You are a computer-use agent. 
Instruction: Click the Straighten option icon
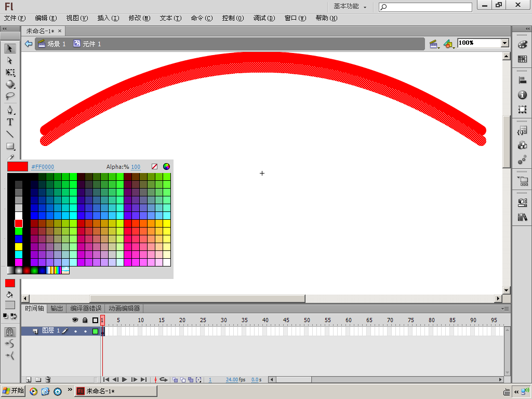9,355
